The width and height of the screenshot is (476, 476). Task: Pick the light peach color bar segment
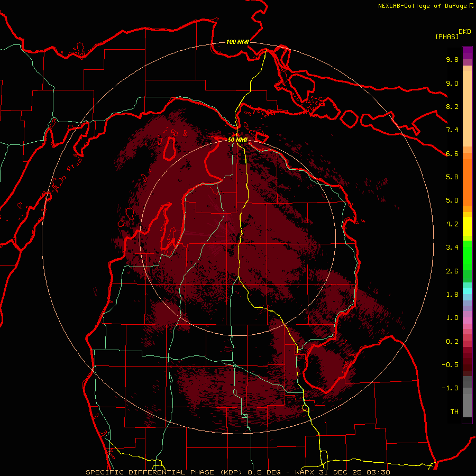467,109
